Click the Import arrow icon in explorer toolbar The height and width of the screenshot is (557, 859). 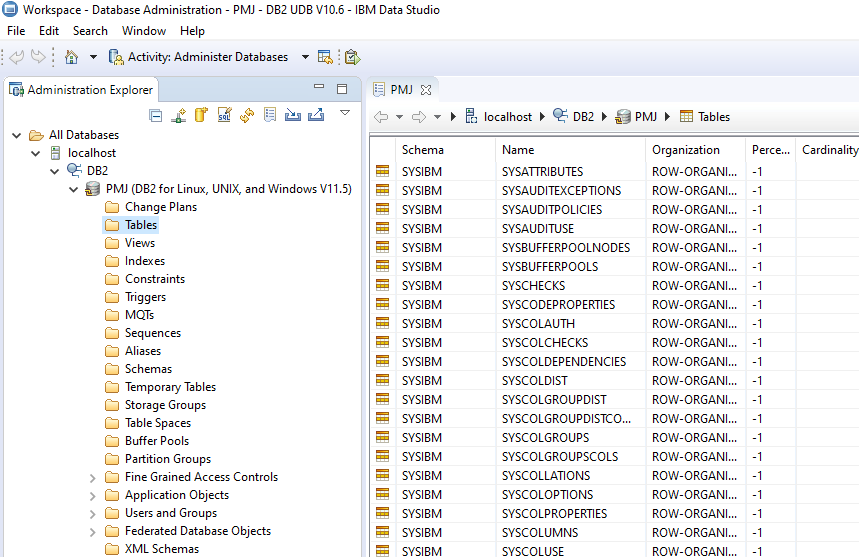pyautogui.click(x=293, y=115)
